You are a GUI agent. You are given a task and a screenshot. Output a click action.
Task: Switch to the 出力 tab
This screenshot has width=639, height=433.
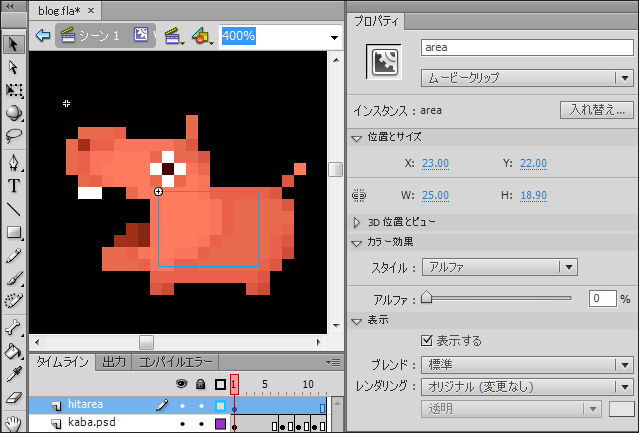click(114, 362)
